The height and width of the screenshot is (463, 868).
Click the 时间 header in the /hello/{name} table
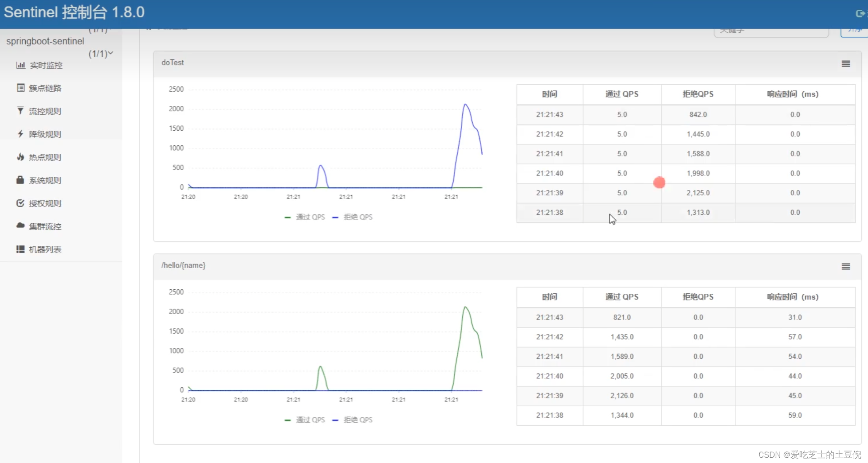[x=550, y=297]
